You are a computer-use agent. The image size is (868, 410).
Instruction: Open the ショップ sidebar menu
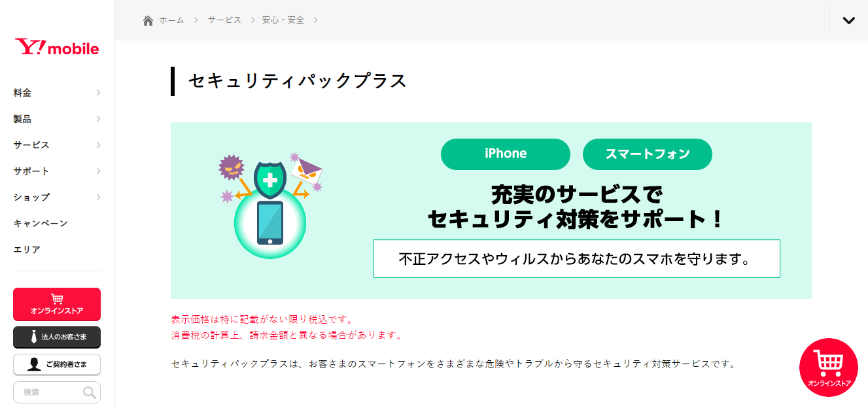[57, 197]
